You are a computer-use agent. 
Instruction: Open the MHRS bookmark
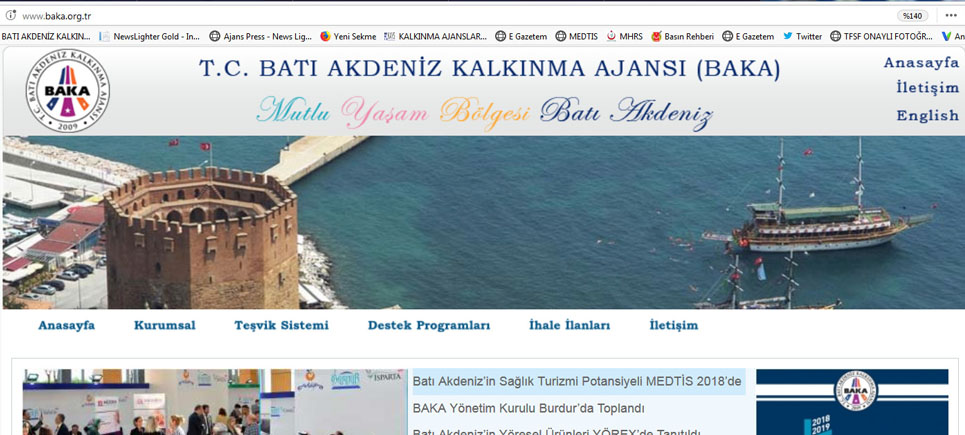click(x=625, y=36)
